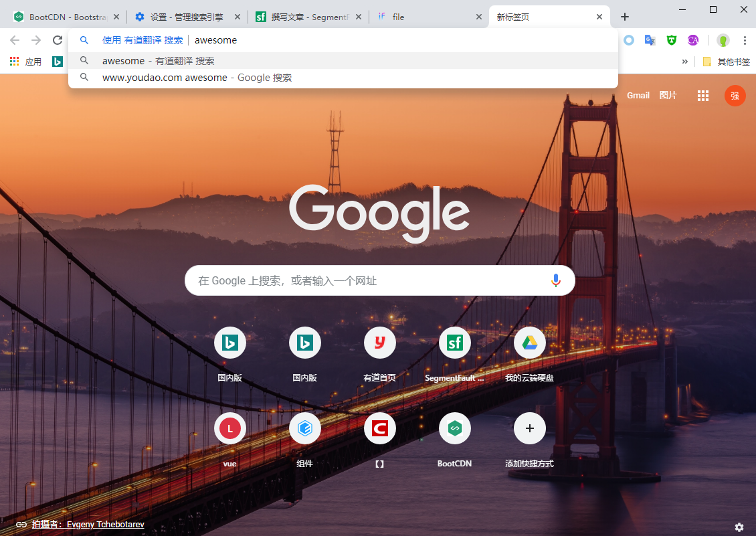The height and width of the screenshot is (536, 756).
Task: Open customize page gear icon
Action: [739, 527]
